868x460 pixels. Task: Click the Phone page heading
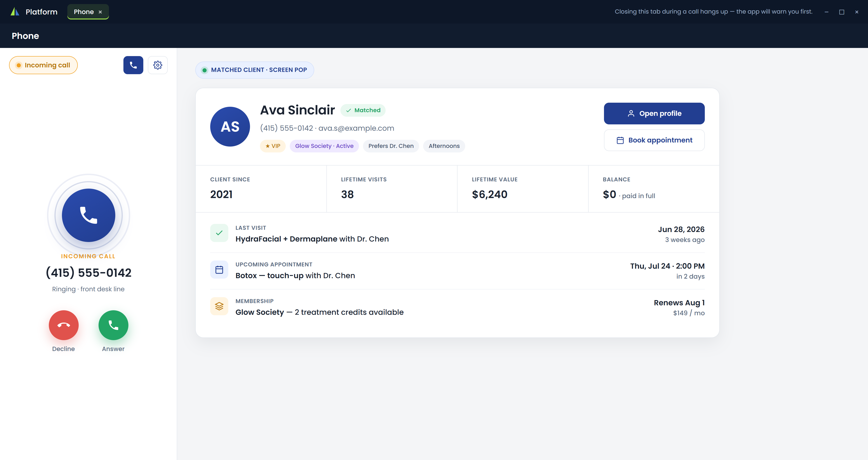(25, 36)
